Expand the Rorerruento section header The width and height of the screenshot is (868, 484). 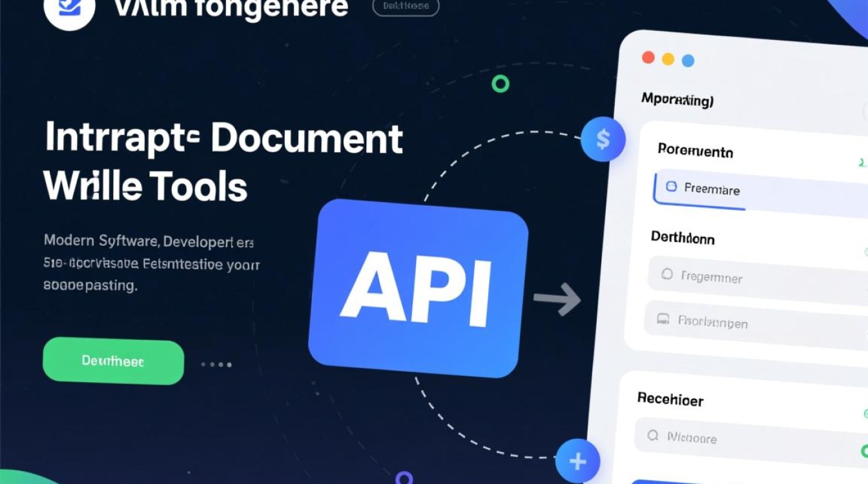point(695,151)
